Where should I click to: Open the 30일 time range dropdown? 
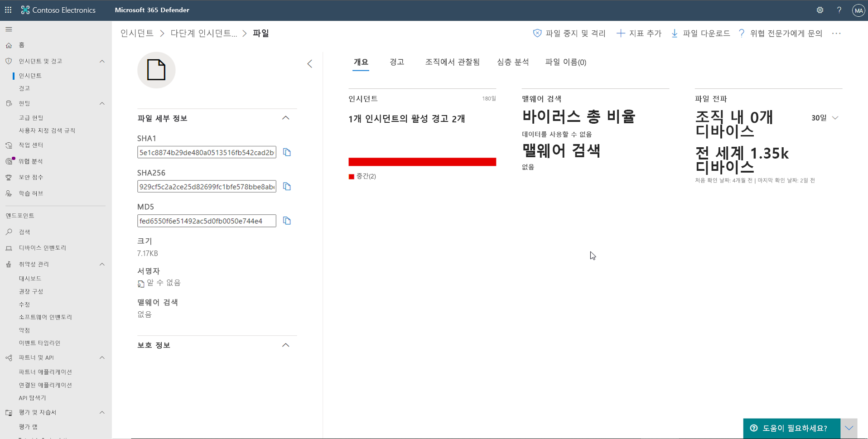pos(825,118)
